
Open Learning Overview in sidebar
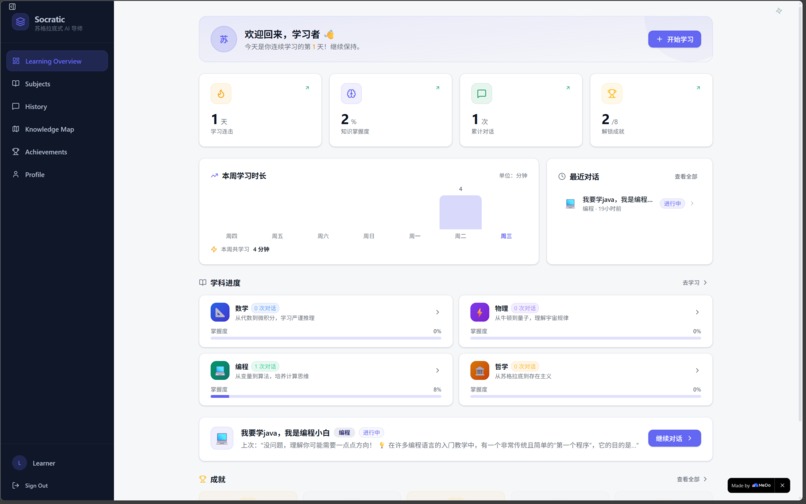57,61
